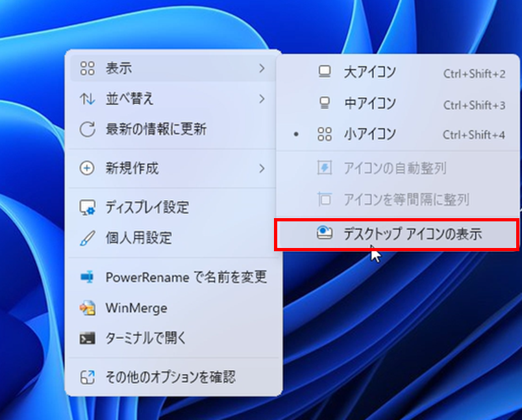The image size is (522, 420).
Task: Launch WinMerge from the context menu
Action: pos(173,308)
